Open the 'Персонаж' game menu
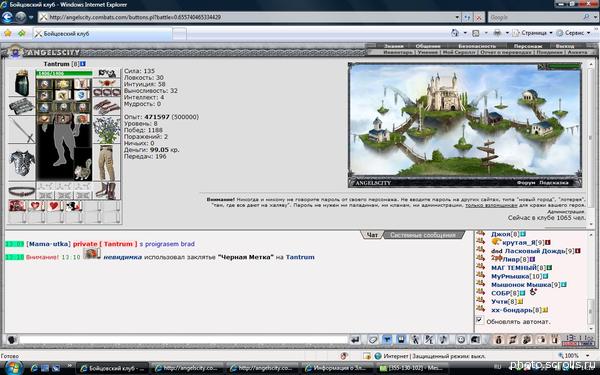This screenshot has height=375, width=600. click(x=527, y=46)
